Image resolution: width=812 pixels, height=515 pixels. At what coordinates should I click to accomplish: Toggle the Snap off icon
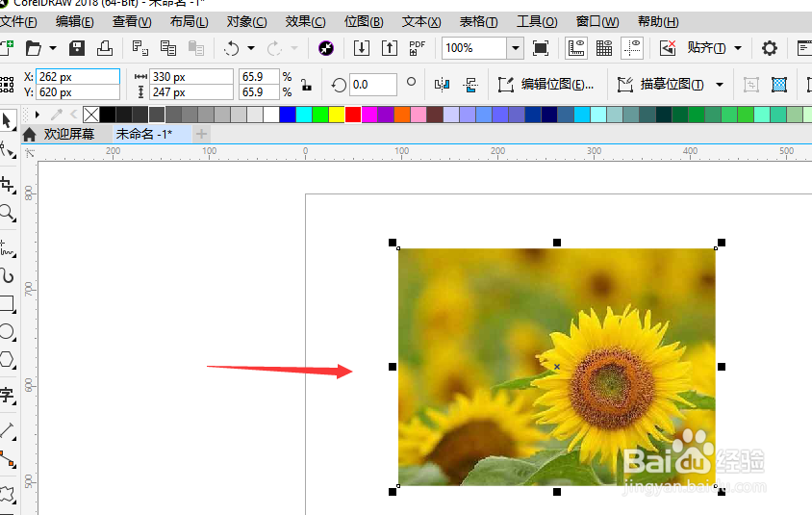[x=668, y=48]
